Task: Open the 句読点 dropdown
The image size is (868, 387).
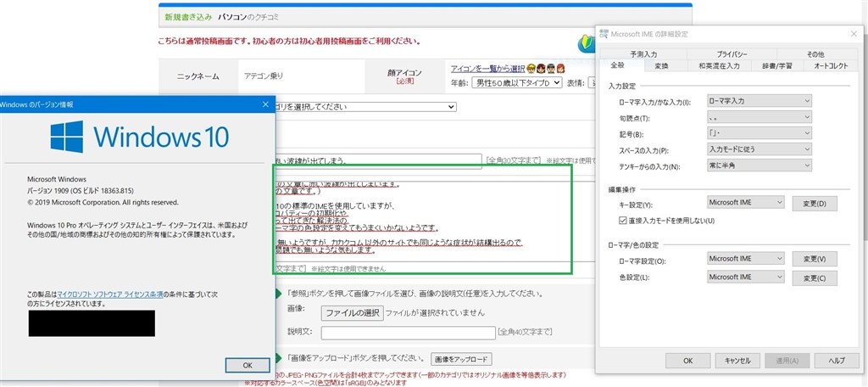Action: point(759,117)
